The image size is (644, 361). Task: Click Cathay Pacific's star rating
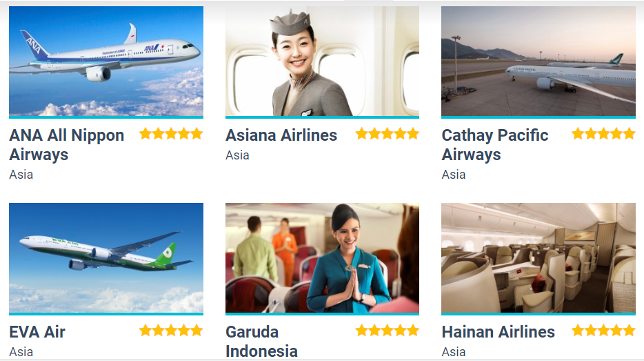coord(603,134)
